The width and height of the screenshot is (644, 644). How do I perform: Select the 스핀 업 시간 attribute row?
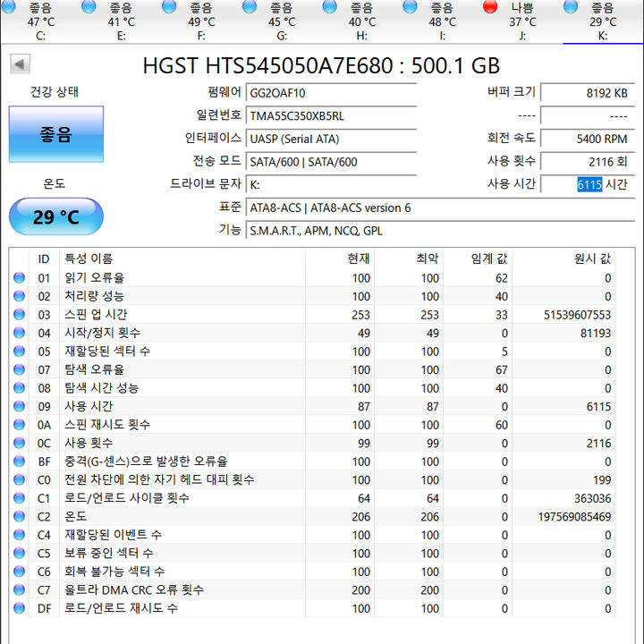coord(312,314)
